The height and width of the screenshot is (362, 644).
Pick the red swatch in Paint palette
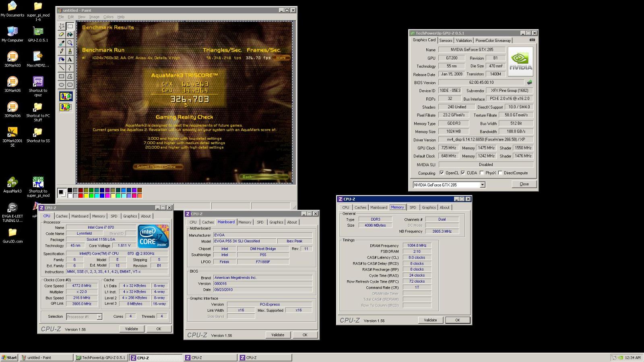coord(81,196)
